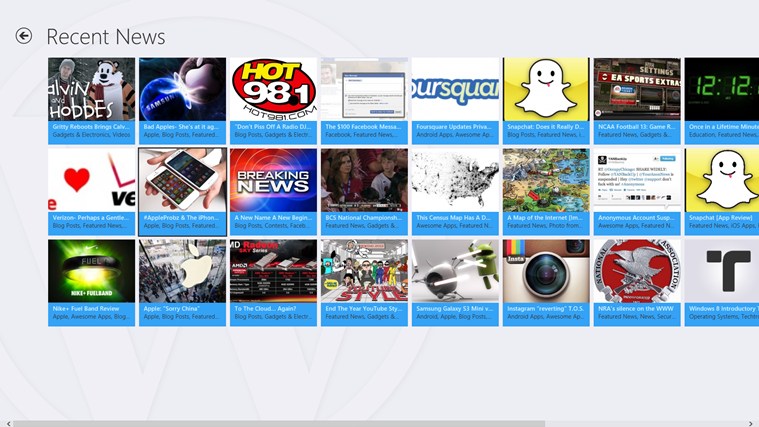Click the Snapchat (App Review) tile
This screenshot has width=759, height=427.
click(721, 185)
